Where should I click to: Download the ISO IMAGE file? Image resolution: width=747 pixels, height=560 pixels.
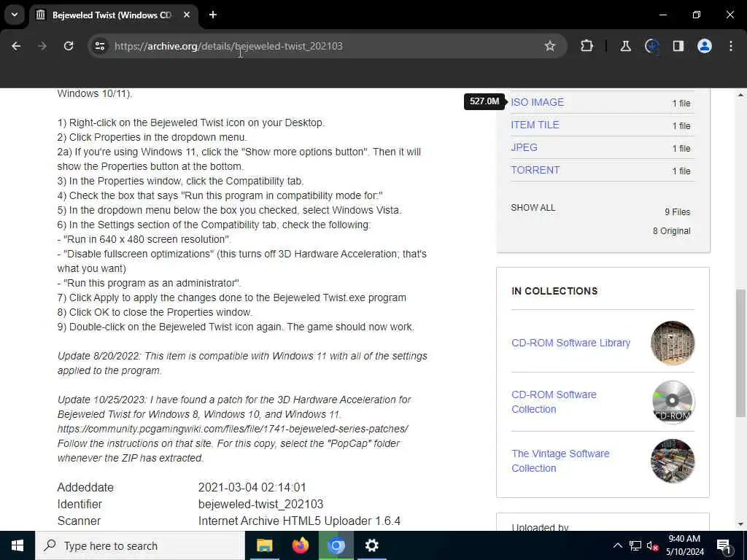pyautogui.click(x=537, y=102)
